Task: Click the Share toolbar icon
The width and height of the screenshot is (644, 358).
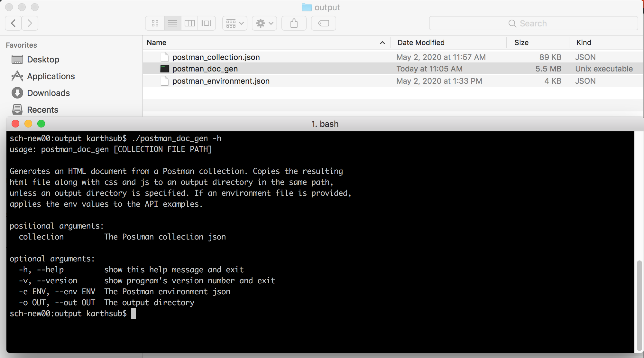Action: pos(294,23)
